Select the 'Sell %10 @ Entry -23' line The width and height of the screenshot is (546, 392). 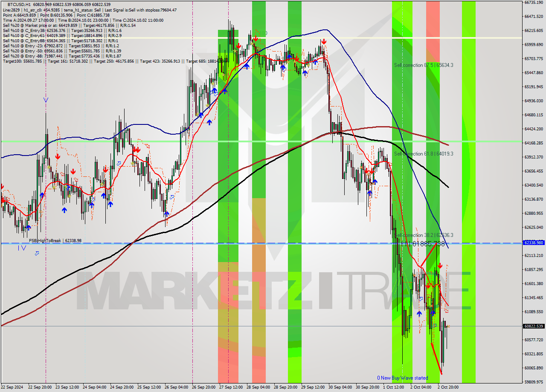(61, 46)
